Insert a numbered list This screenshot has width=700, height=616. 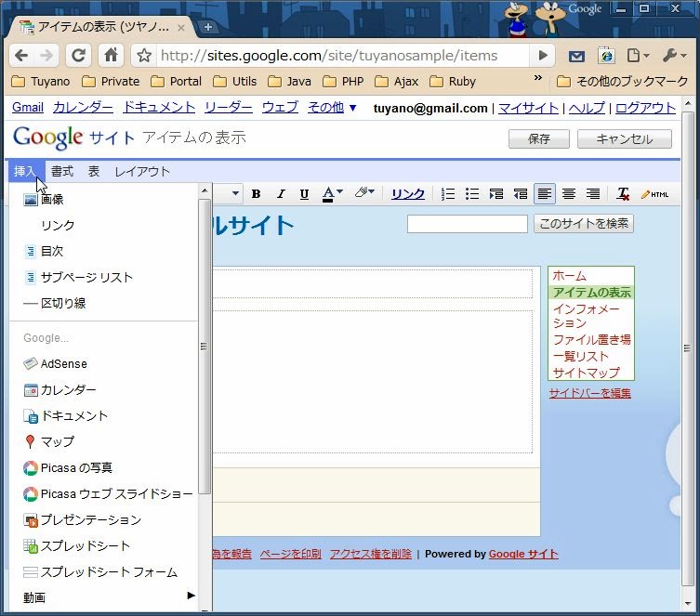[448, 194]
